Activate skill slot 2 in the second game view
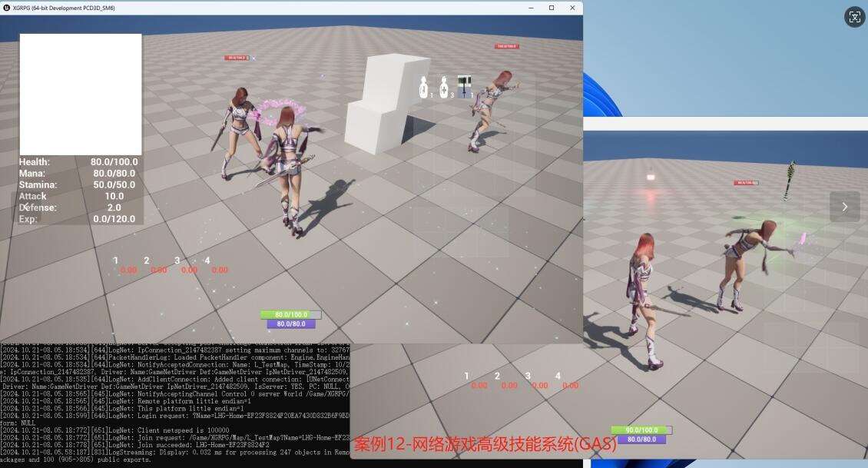 click(x=497, y=376)
